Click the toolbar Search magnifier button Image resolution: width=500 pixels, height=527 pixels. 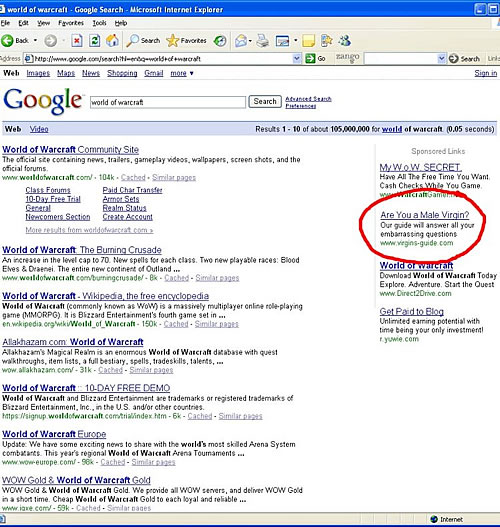pyautogui.click(x=143, y=41)
